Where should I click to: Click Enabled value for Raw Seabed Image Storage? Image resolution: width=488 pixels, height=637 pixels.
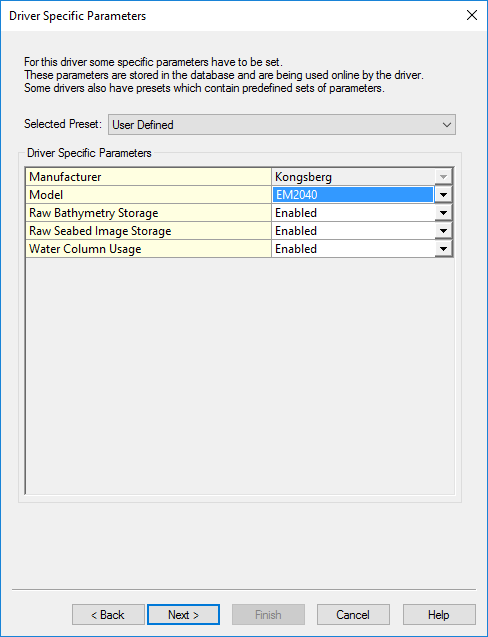(353, 231)
